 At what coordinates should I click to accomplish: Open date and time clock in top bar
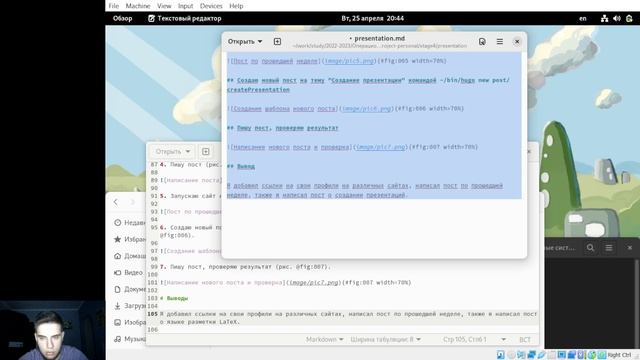tap(373, 18)
